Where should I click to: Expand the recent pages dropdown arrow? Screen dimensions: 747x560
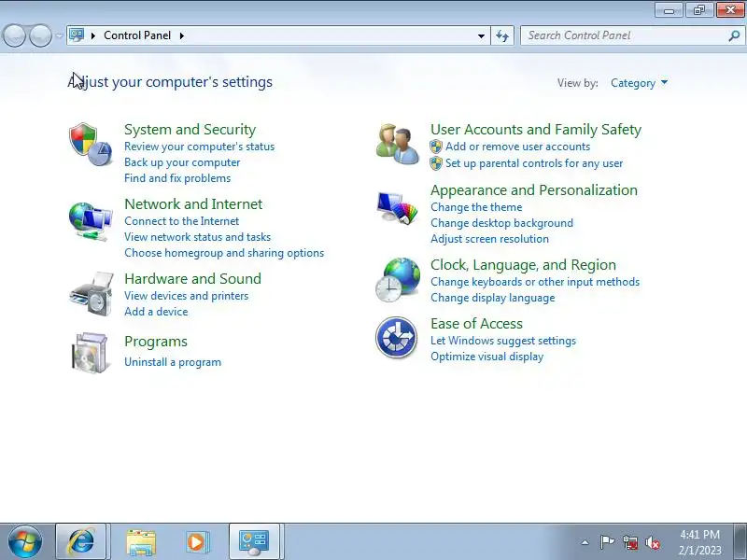pos(59,35)
